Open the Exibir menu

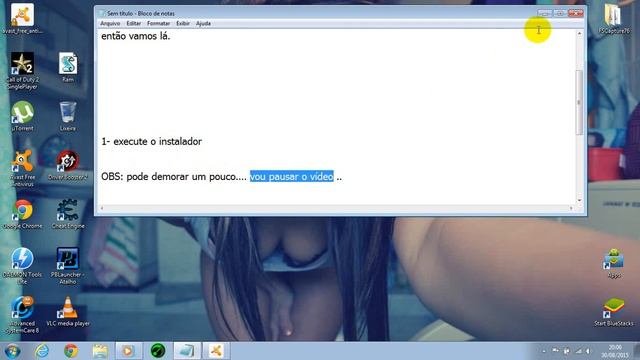[x=183, y=23]
